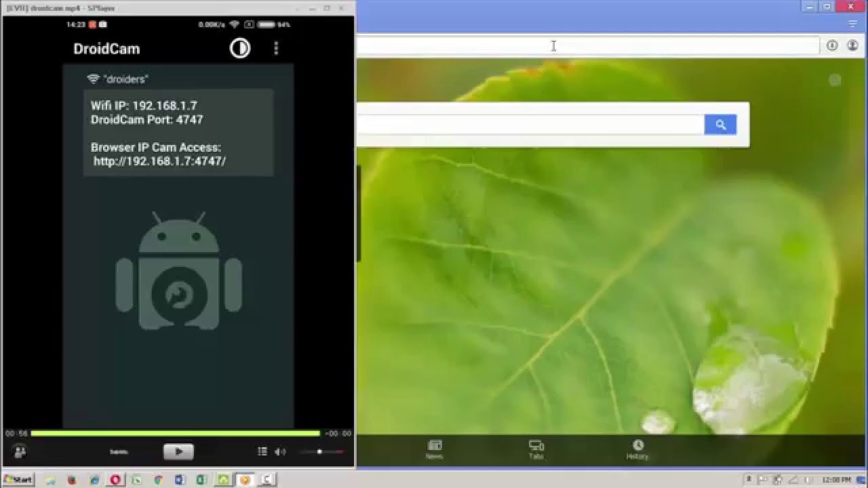Click into the browser page search field
Screen dimensions: 868x488
click(530, 125)
